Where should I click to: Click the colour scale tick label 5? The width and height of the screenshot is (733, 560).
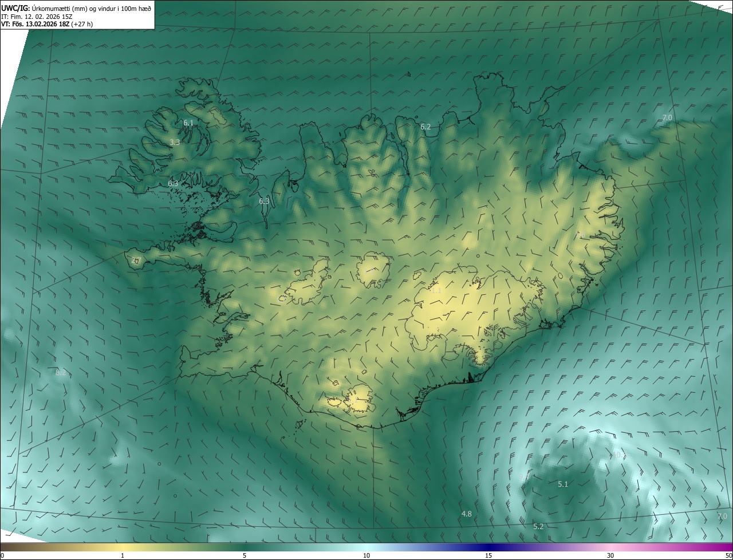pyautogui.click(x=245, y=555)
